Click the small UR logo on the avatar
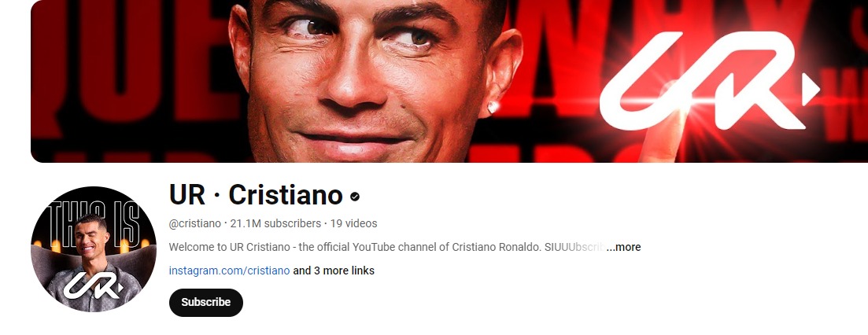Image resolution: width=868 pixels, height=335 pixels. 92,285
